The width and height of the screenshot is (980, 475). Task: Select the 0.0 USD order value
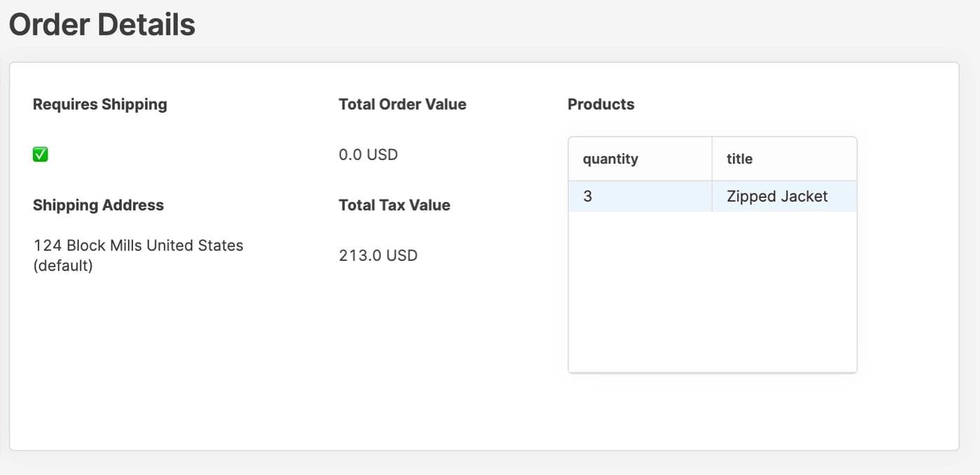[x=368, y=155]
